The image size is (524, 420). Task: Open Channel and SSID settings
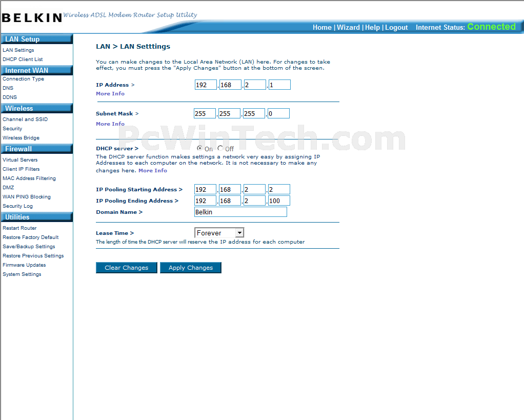coord(25,119)
